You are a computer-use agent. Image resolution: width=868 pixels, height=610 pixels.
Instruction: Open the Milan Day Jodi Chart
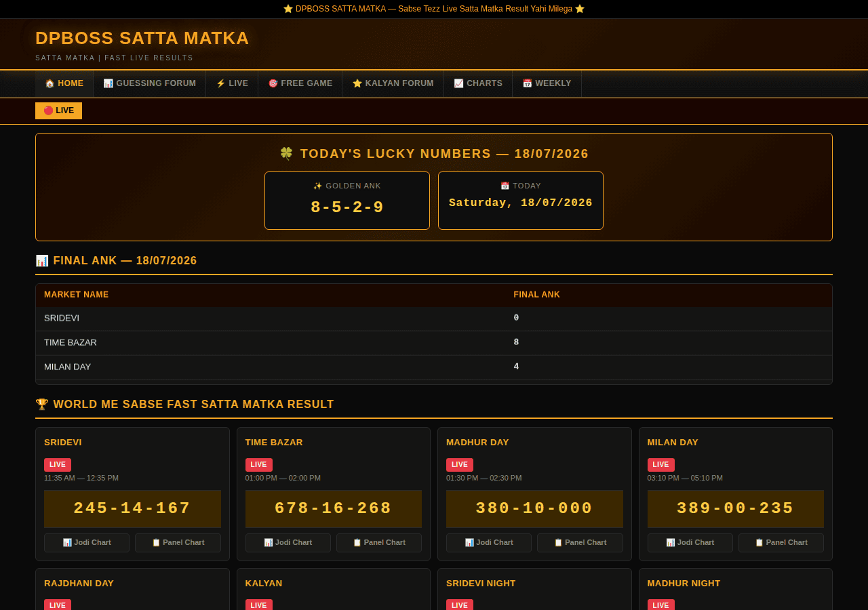click(x=690, y=542)
